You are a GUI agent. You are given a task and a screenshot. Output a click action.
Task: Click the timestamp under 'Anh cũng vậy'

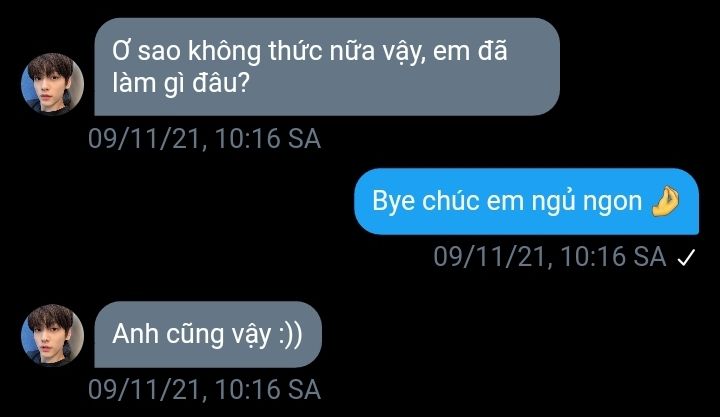[204, 389]
